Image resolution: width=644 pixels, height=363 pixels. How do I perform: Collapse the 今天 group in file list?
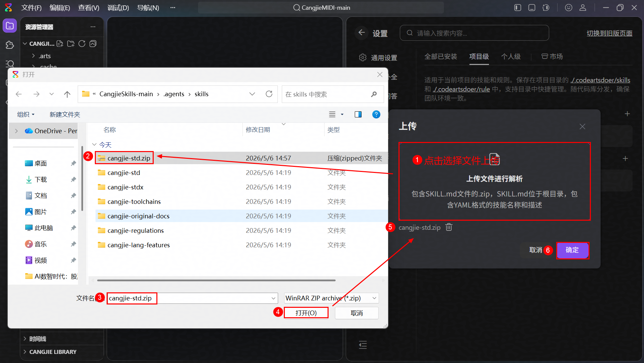point(94,145)
